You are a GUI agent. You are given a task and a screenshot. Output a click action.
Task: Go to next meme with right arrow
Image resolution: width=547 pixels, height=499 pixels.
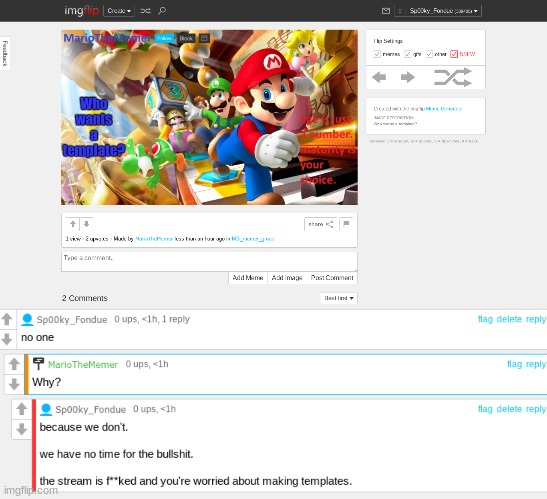point(407,77)
